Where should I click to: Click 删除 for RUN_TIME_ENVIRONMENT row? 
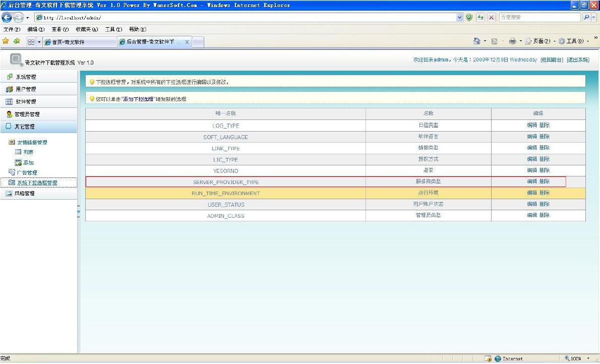[x=545, y=193]
